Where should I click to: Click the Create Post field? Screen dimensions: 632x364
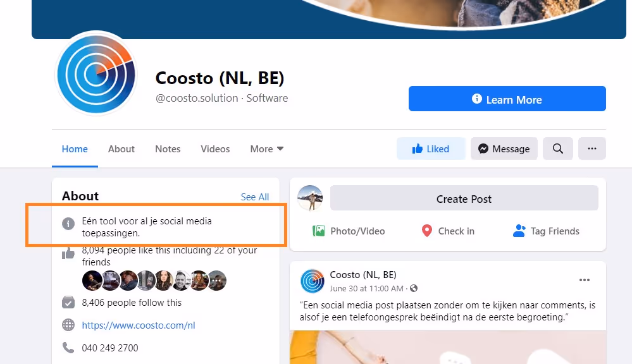pyautogui.click(x=464, y=198)
